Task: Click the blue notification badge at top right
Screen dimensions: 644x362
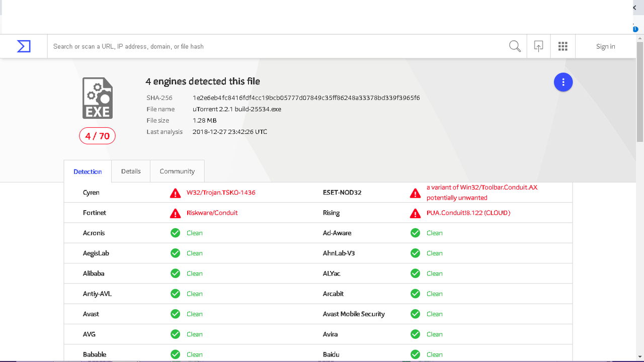Action: tap(635, 29)
